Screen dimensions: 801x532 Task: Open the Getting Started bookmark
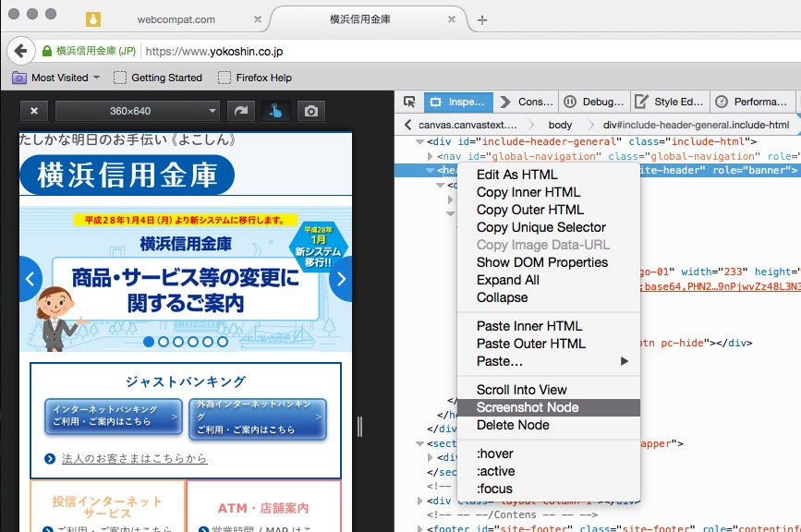click(x=158, y=78)
